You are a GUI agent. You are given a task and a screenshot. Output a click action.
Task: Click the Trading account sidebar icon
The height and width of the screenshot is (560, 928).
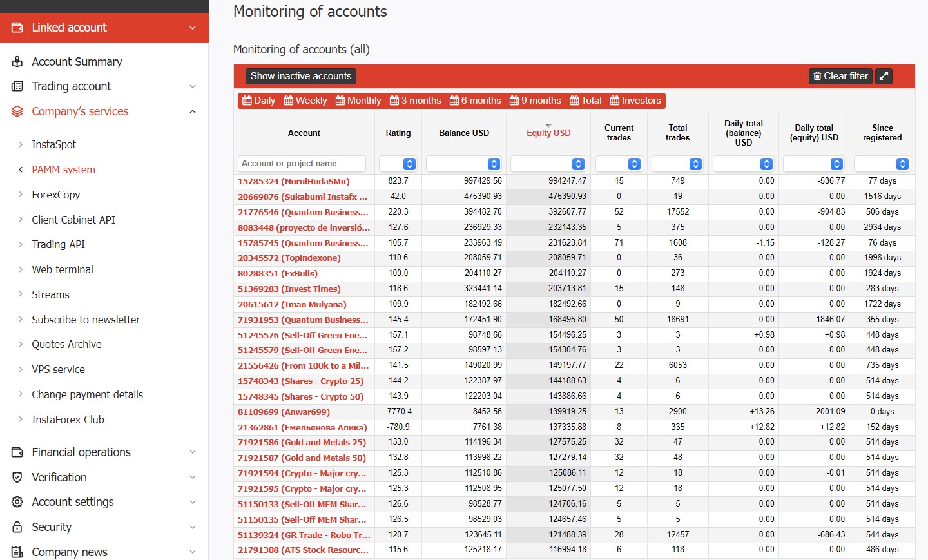[x=17, y=86]
